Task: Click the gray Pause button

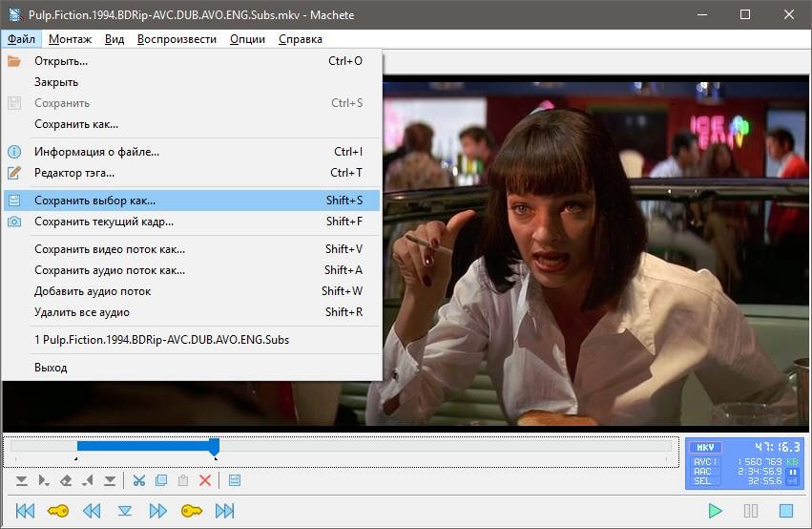Action: (x=750, y=511)
